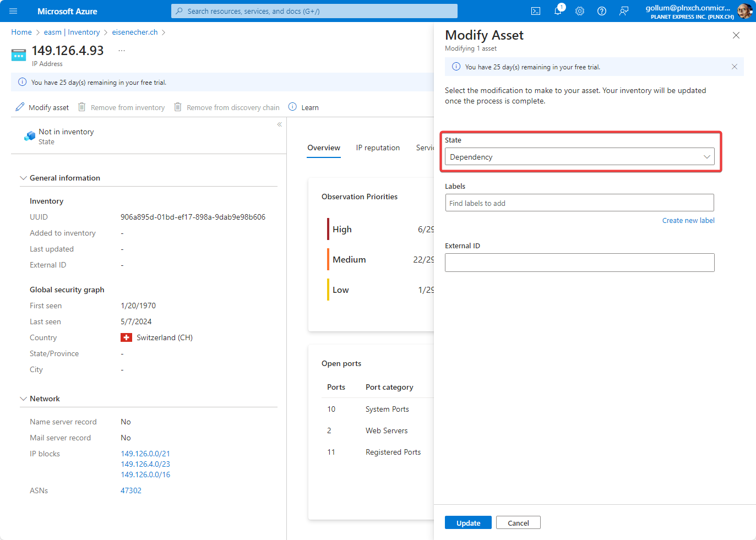Open the help question mark icon
756x540 pixels.
pos(602,11)
